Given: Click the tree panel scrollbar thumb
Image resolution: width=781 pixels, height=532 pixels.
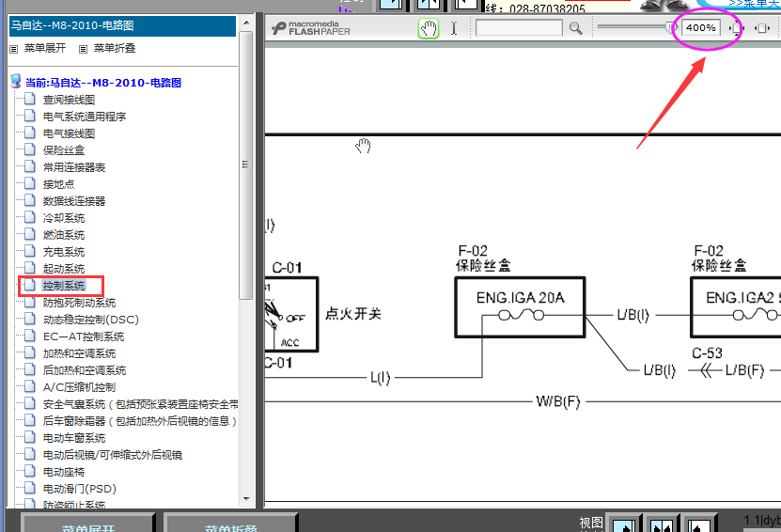Looking at the screenshot, I should (x=245, y=164).
